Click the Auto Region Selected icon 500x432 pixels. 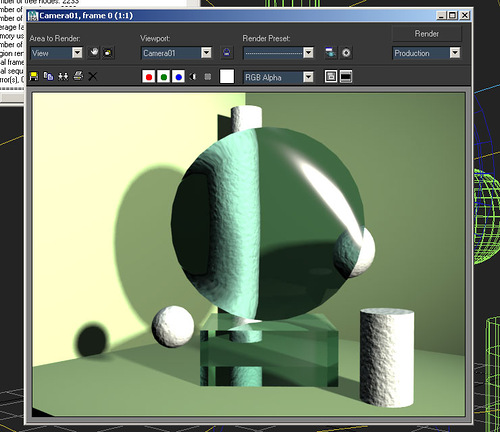tap(108, 53)
